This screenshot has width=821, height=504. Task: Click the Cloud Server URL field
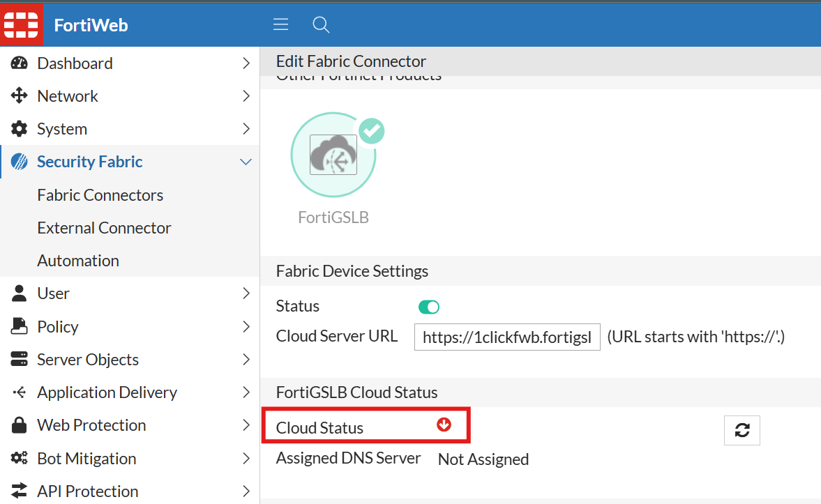point(507,337)
